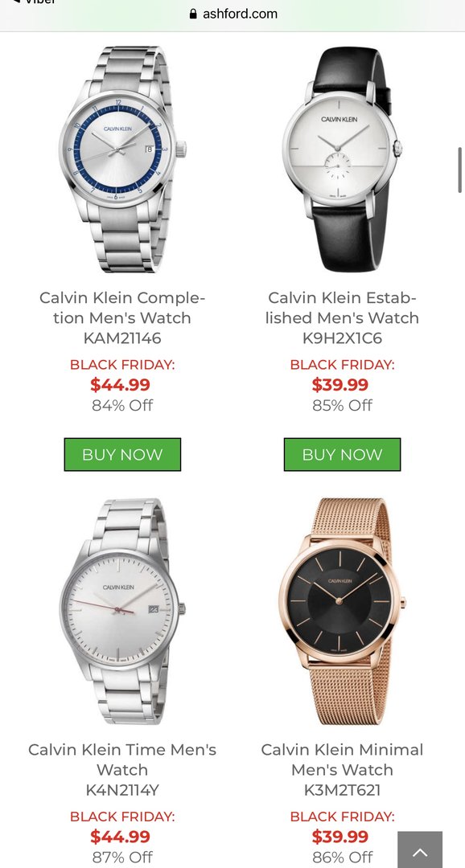The height and width of the screenshot is (868, 465).
Task: Open the Completion Men's Watch KAM21146 image
Action: [x=122, y=159]
